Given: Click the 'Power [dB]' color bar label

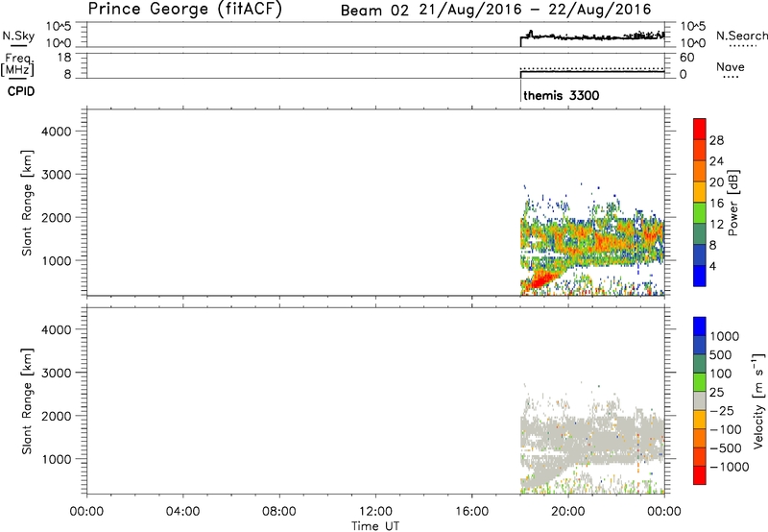Looking at the screenshot, I should tap(732, 203).
